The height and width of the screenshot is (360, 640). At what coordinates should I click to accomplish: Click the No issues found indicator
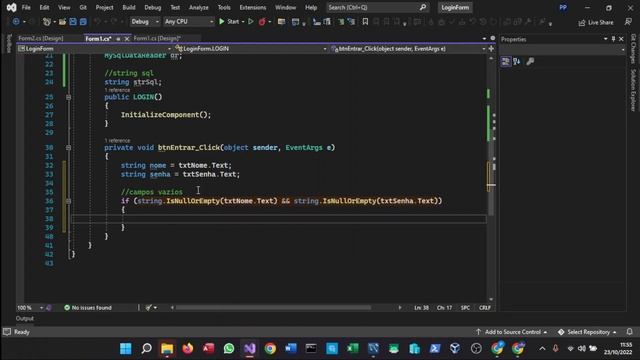pos(88,308)
